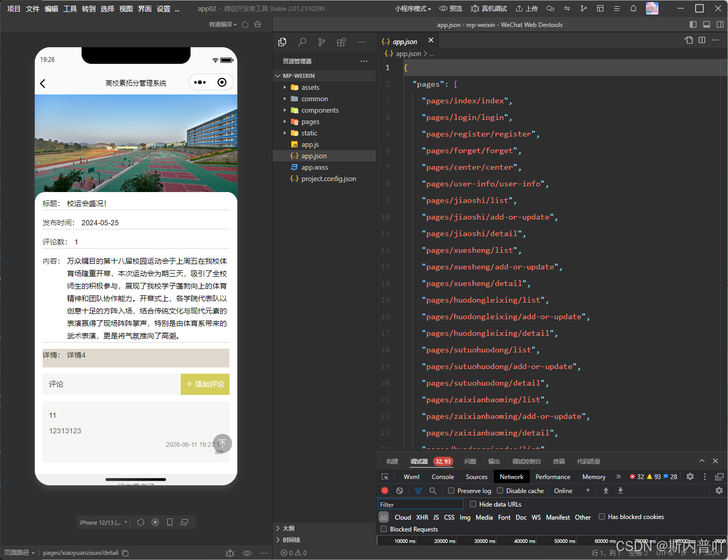The height and width of the screenshot is (560, 728).
Task: Open the notifications bell icon
Action: [x=633, y=8]
